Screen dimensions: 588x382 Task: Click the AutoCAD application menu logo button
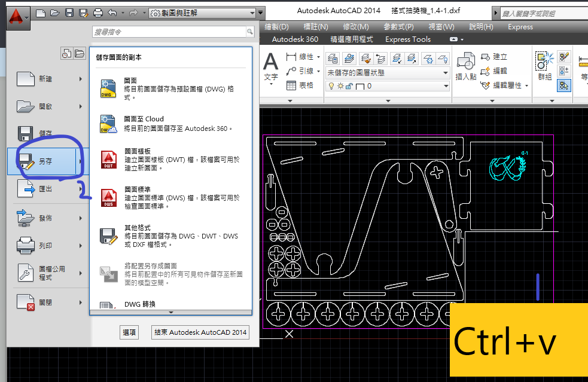pos(17,17)
